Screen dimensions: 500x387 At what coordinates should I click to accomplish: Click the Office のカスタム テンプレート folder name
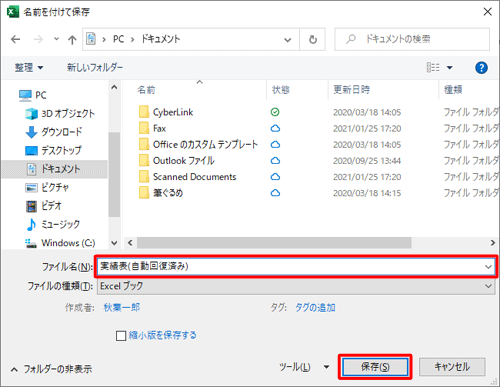pyautogui.click(x=205, y=144)
